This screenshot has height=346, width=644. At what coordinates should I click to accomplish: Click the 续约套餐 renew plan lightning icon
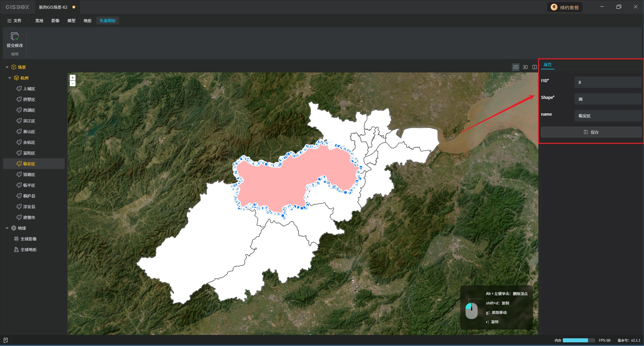(554, 7)
